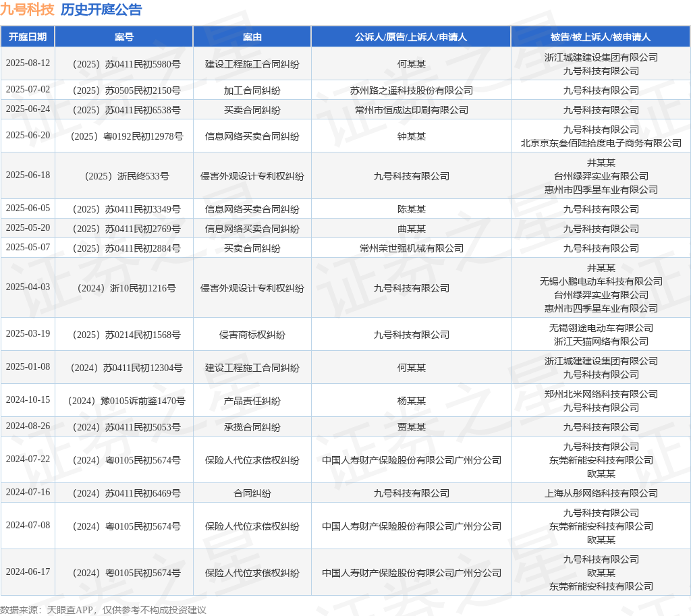The image size is (691, 616).
Task: Click defendant 郑州北米网络科技有限公司
Action: (601, 395)
